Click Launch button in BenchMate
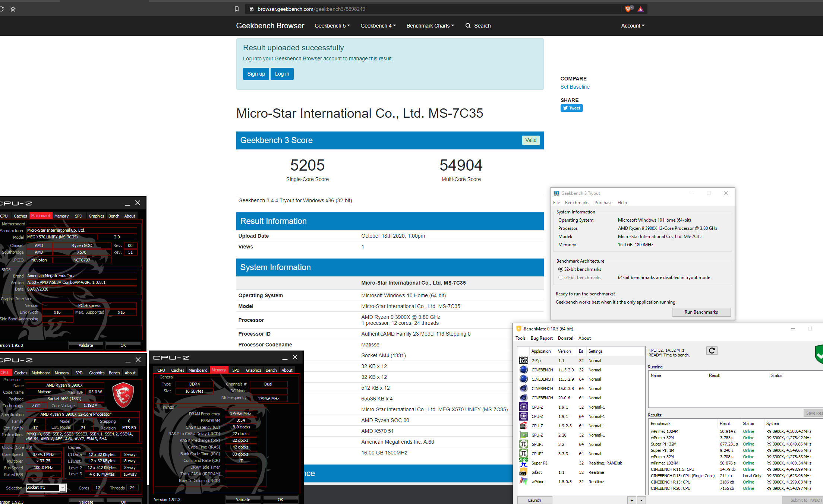This screenshot has height=504, width=823. 535,500
